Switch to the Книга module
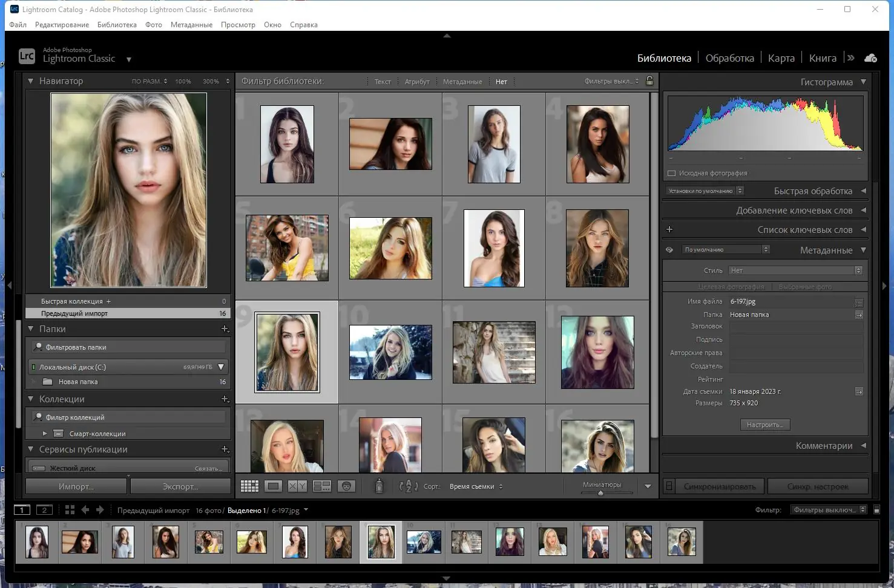 (823, 58)
